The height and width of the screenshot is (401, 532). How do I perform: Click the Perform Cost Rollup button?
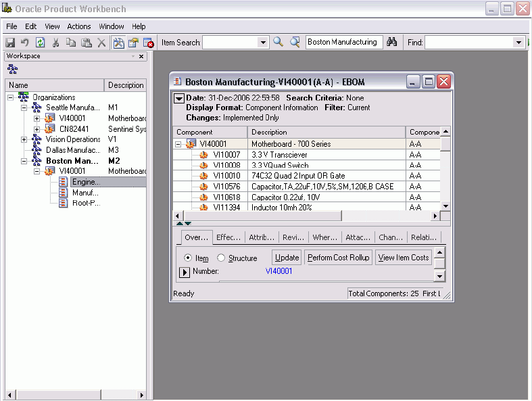point(338,258)
